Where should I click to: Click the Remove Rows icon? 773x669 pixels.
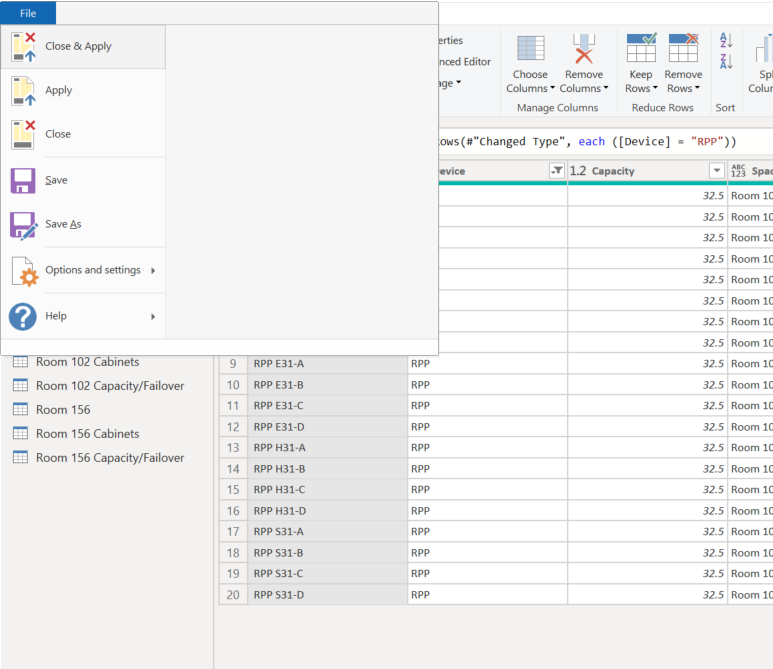point(683,48)
